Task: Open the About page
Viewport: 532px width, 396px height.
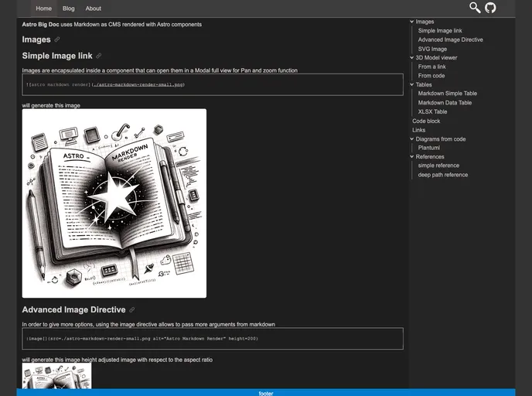Action: pyautogui.click(x=94, y=9)
